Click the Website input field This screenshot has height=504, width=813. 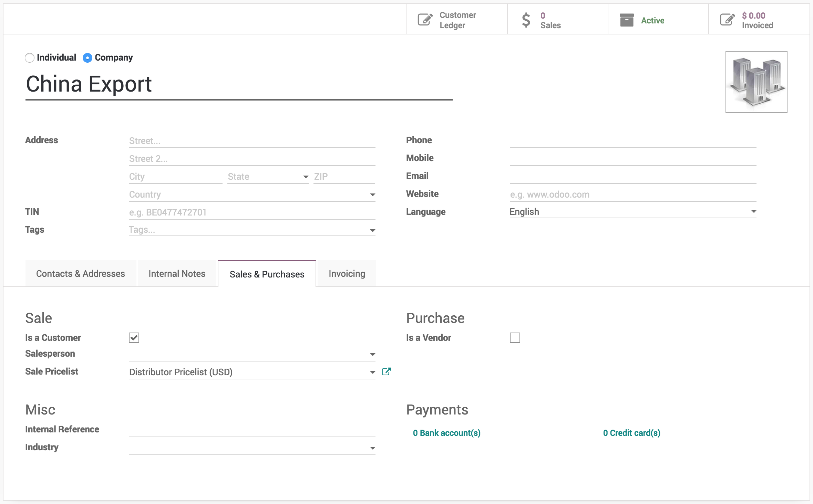[x=632, y=195]
